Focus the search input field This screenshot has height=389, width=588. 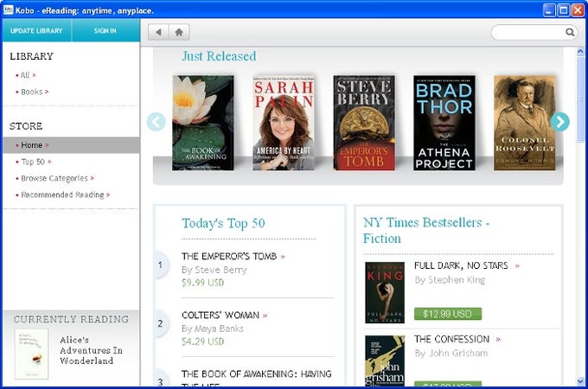[x=529, y=32]
